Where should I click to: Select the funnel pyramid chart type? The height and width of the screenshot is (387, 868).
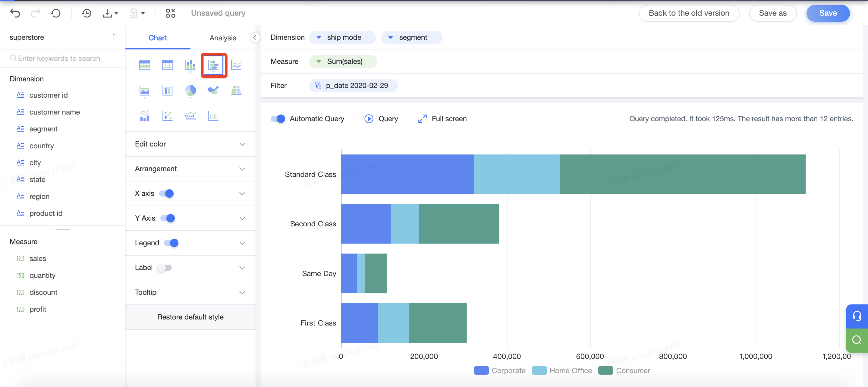(x=236, y=90)
